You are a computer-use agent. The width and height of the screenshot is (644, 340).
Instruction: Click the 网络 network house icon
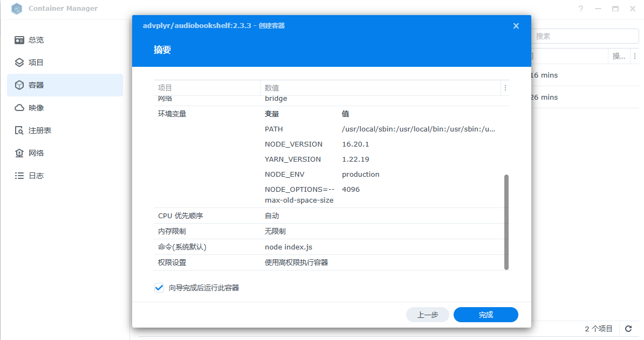click(19, 153)
